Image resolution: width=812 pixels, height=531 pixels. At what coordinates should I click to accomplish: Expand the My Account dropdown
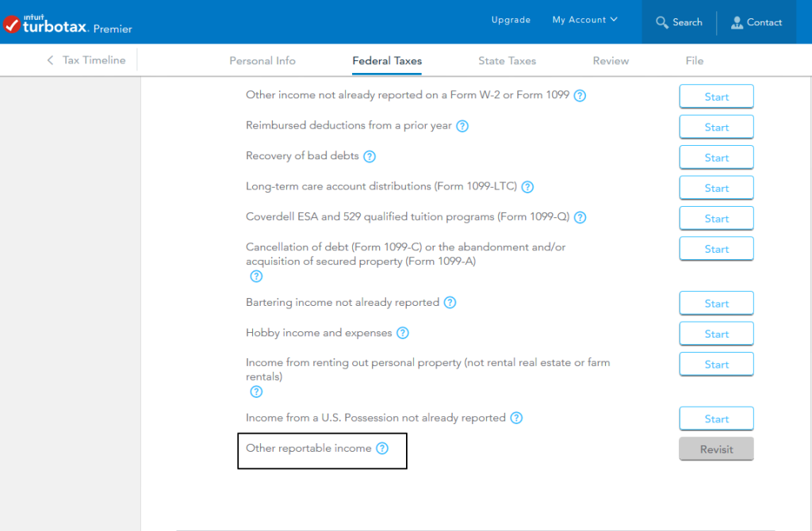(x=584, y=21)
